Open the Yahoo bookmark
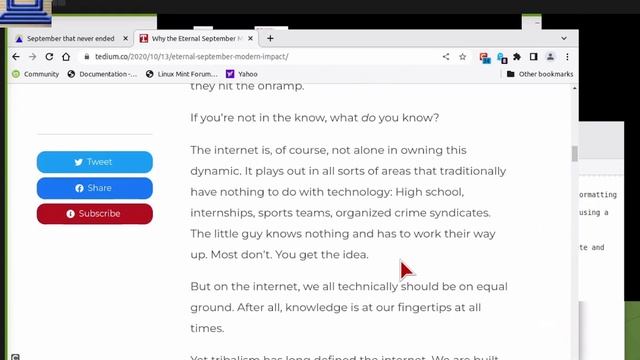 242,74
